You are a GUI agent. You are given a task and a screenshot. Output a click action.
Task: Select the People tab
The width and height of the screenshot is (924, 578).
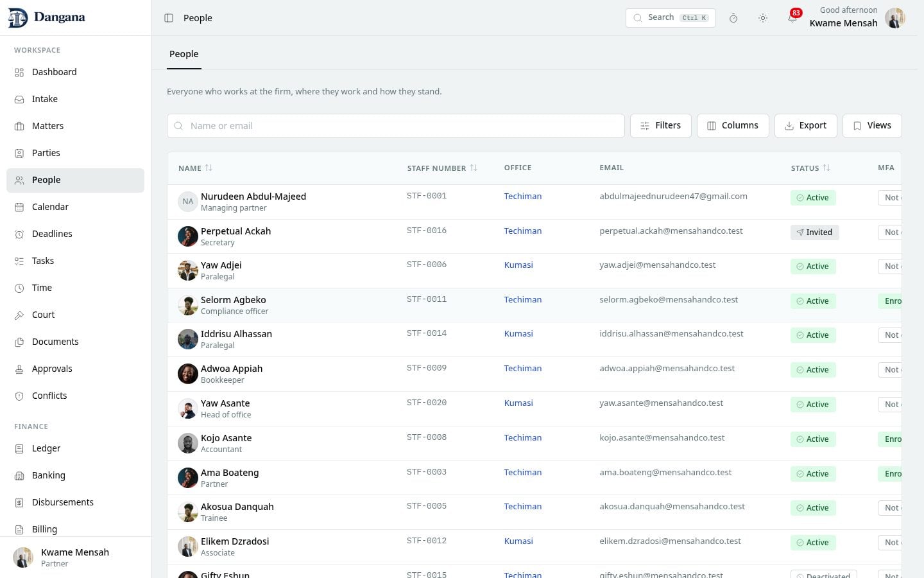tap(184, 54)
